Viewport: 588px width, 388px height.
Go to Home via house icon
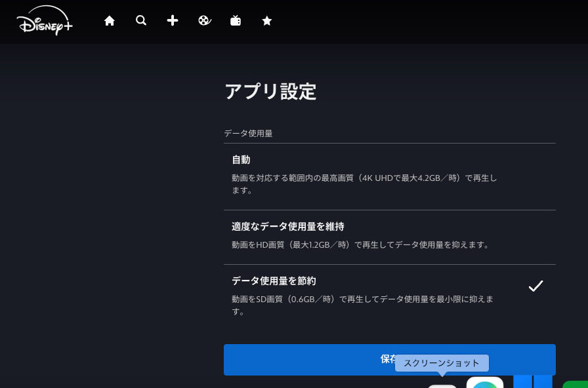tap(110, 21)
